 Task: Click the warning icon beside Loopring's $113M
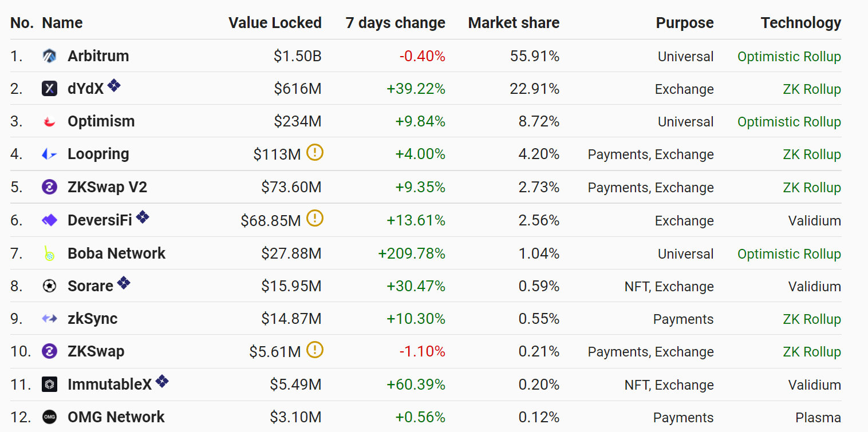(x=315, y=152)
